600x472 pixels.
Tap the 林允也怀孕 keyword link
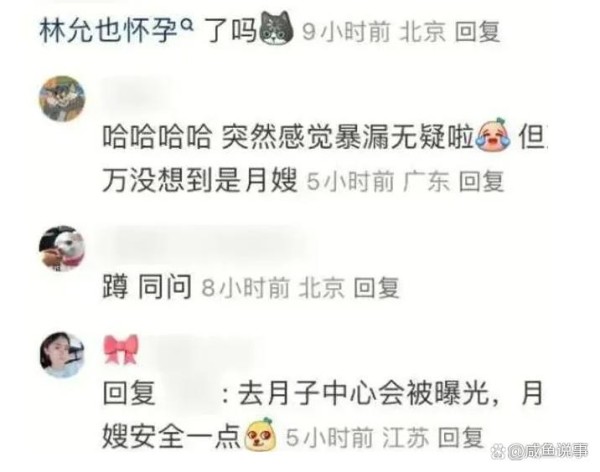[108, 31]
